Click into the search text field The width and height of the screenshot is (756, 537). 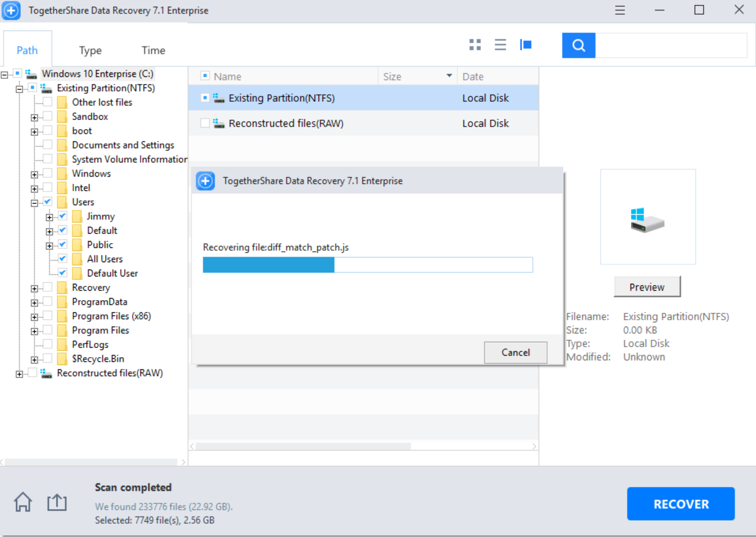671,45
